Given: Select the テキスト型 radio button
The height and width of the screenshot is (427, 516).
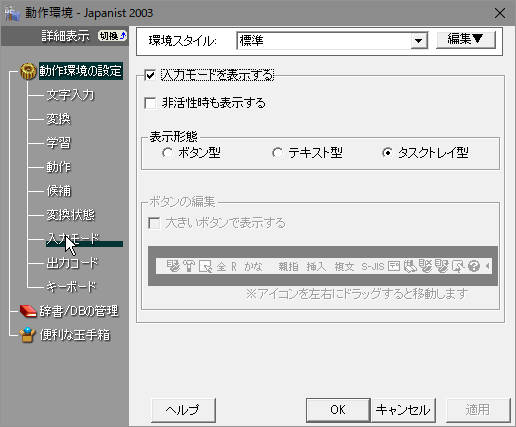Looking at the screenshot, I should pos(277,153).
